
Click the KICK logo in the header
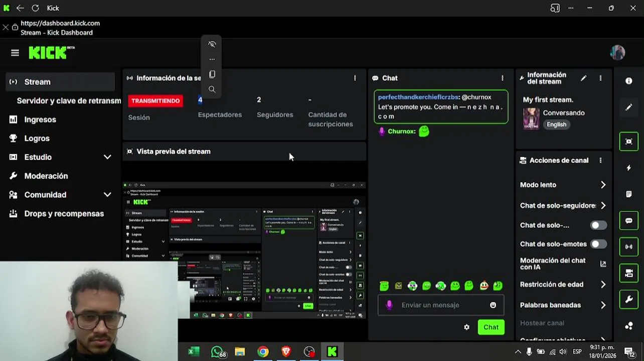point(51,53)
